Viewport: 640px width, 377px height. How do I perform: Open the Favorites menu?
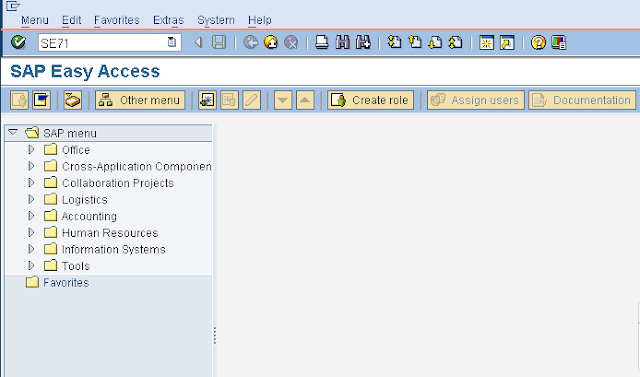coord(117,20)
